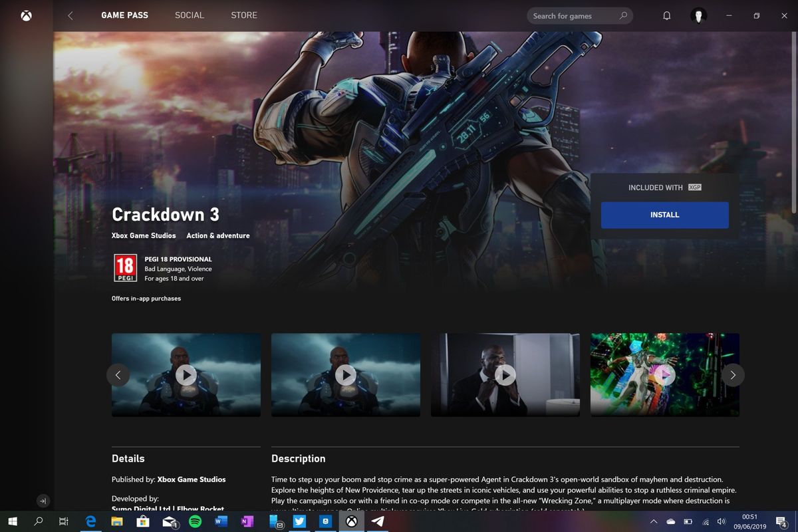Click the 'Offers in-app purchases' text
Screen dimensions: 798x532
point(146,299)
